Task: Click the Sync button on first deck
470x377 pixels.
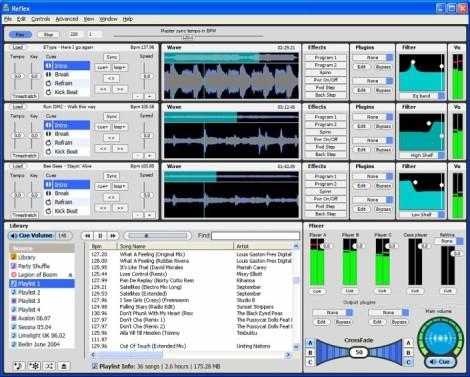Action: pyautogui.click(x=112, y=57)
